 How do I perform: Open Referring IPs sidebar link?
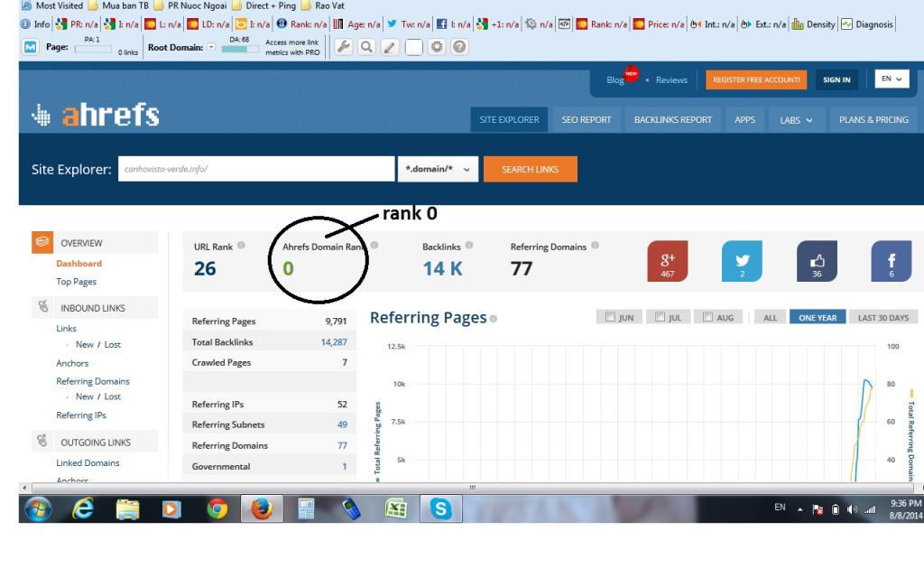[81, 415]
